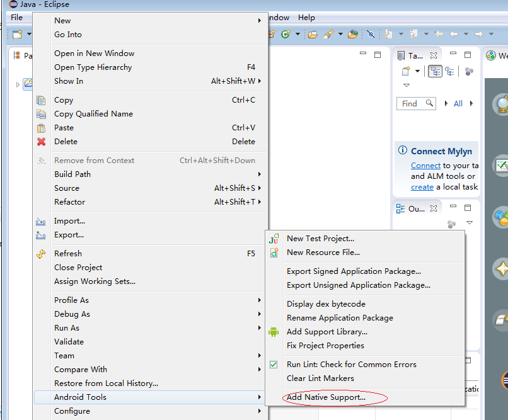Image resolution: width=508 pixels, height=420 pixels.
Task: Toggle Categorized view in the Task List toolbar
Action: tap(435, 71)
